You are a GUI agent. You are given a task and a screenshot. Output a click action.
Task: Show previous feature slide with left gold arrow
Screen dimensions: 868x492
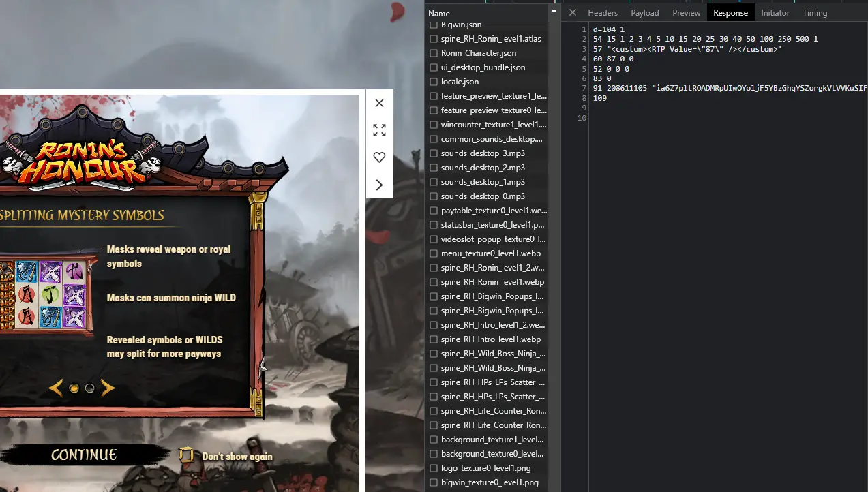tap(55, 388)
